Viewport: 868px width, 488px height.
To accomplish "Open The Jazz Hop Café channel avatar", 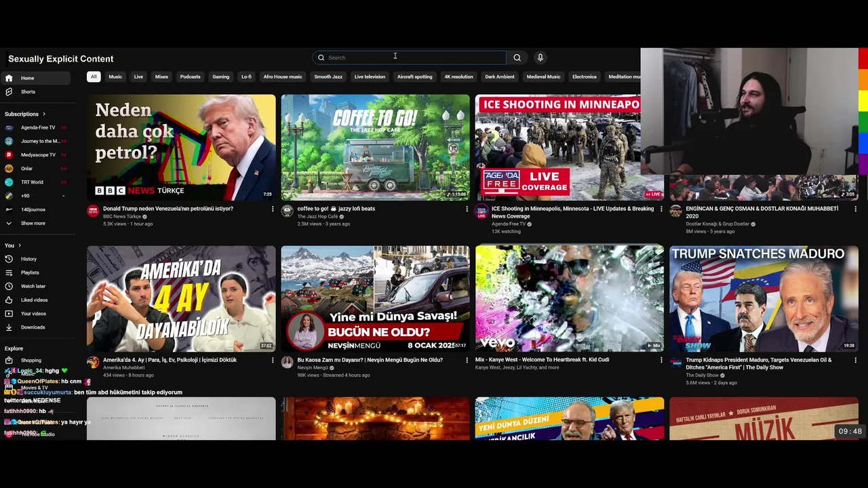I will 288,211.
